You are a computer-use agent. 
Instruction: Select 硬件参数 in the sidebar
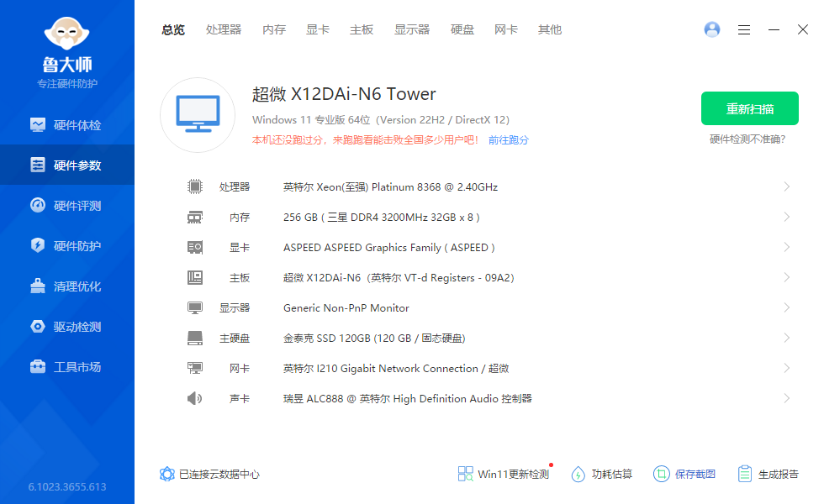click(67, 165)
